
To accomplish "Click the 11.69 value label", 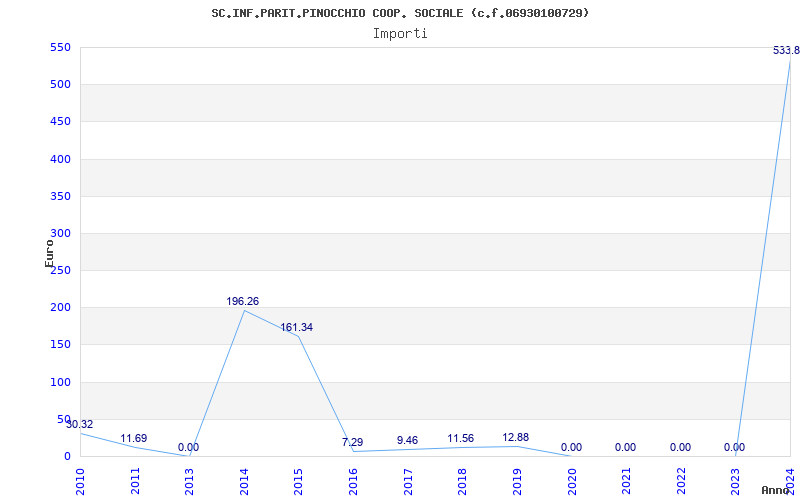I will 134,438.
